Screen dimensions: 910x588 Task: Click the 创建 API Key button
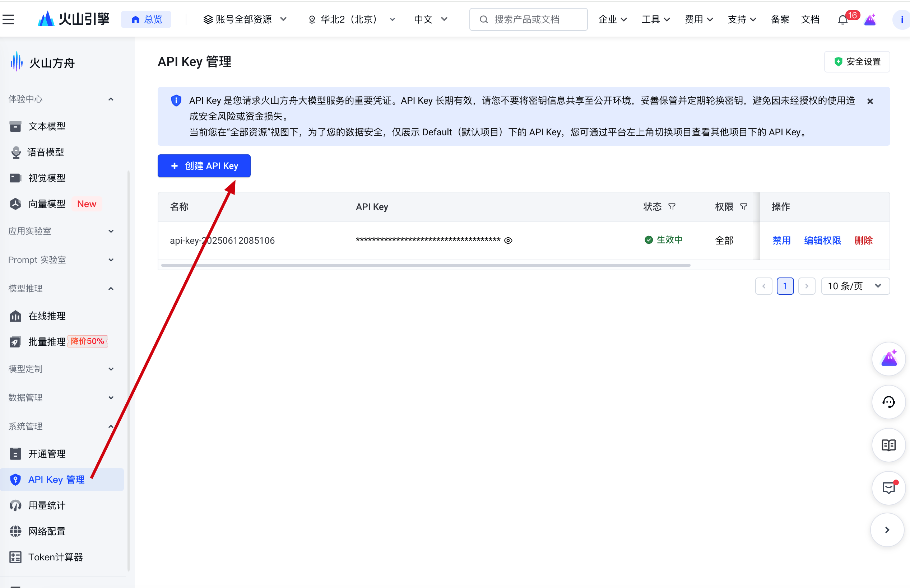[x=204, y=166]
